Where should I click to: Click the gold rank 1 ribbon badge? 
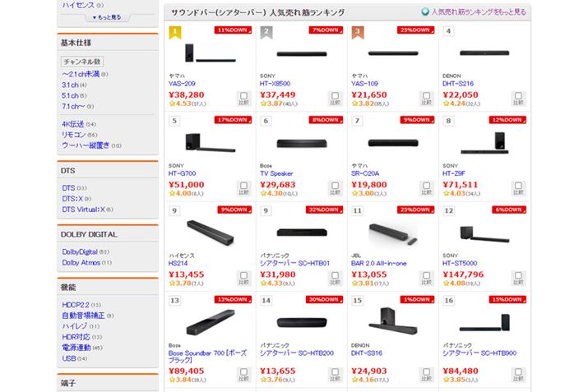tap(174, 32)
